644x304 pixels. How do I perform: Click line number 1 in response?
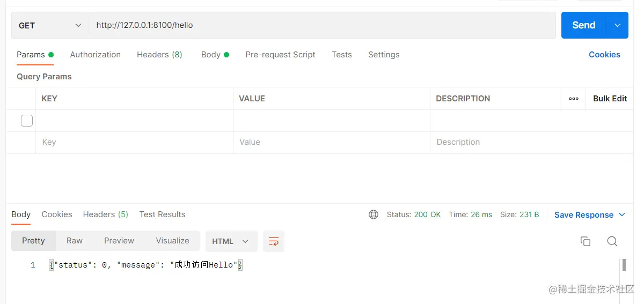point(33,265)
